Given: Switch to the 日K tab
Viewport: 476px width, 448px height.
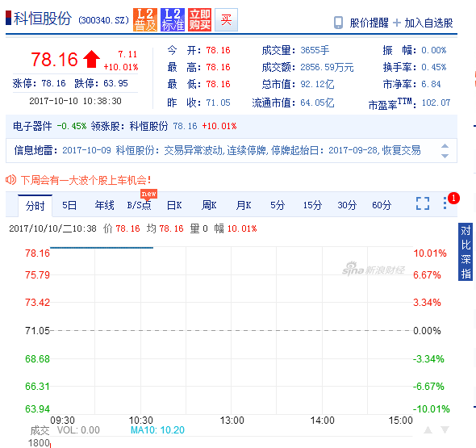Looking at the screenshot, I should point(174,205).
